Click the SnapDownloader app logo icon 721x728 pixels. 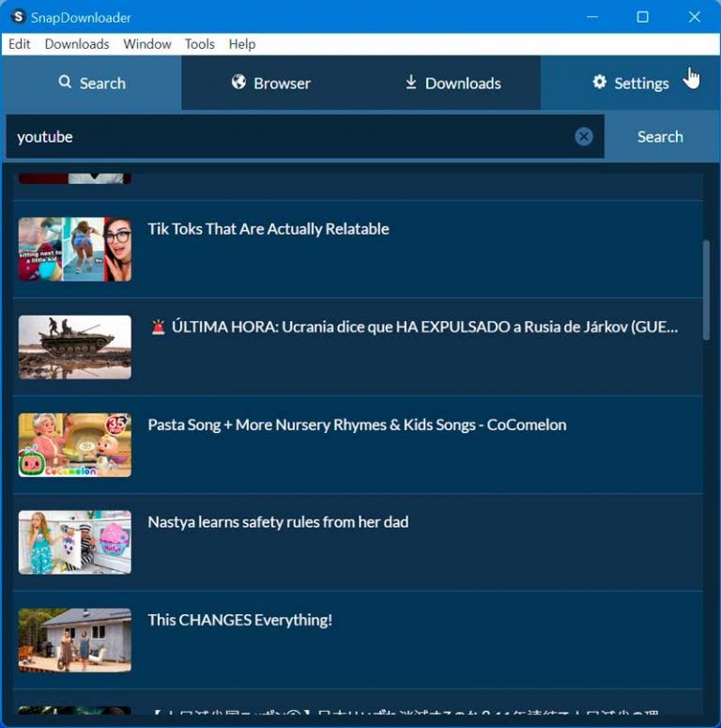point(18,17)
